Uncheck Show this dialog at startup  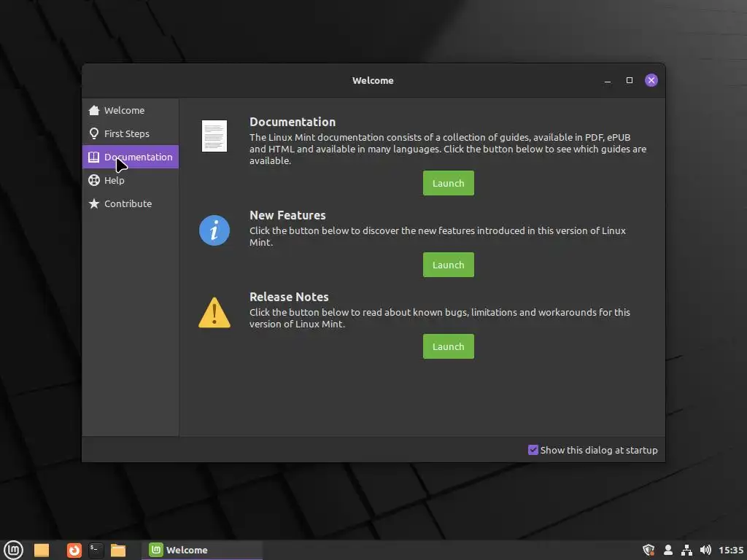533,450
